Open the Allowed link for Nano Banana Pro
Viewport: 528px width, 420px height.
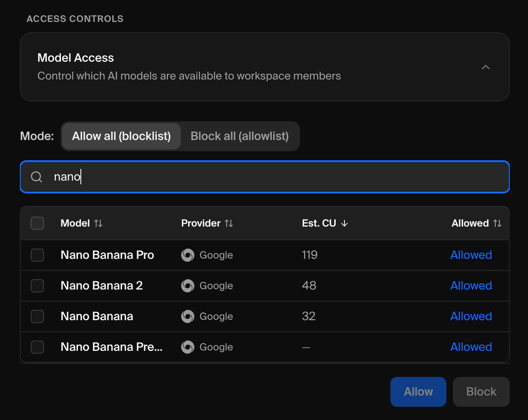tap(471, 255)
